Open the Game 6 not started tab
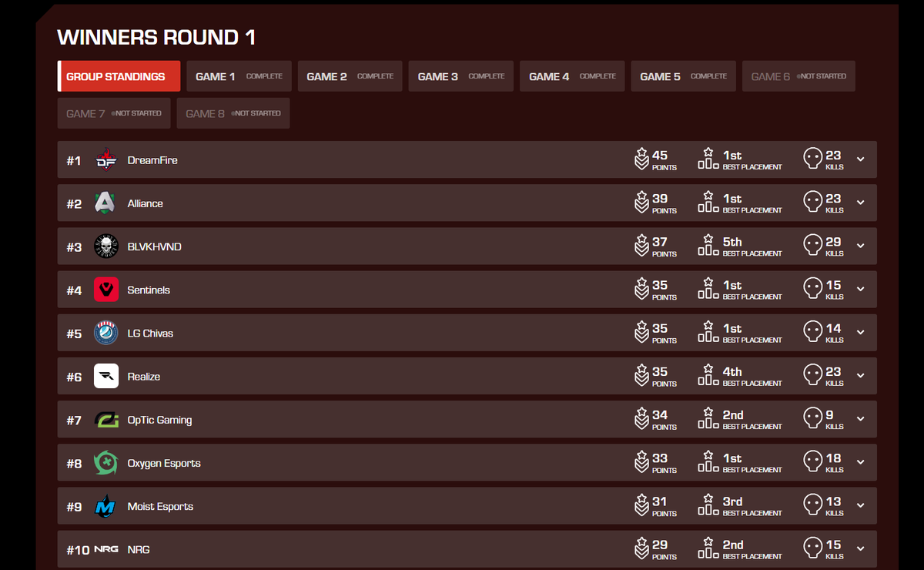Viewport: 924px width, 570px height. [x=798, y=76]
